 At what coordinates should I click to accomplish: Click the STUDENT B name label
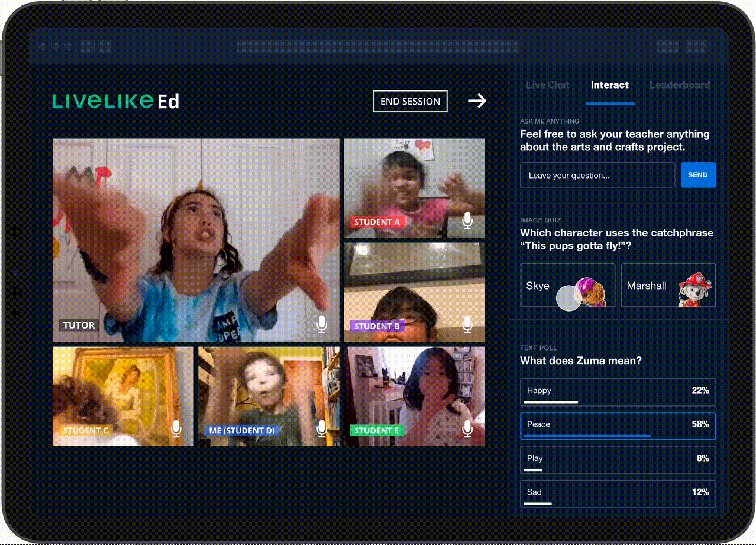point(377,326)
